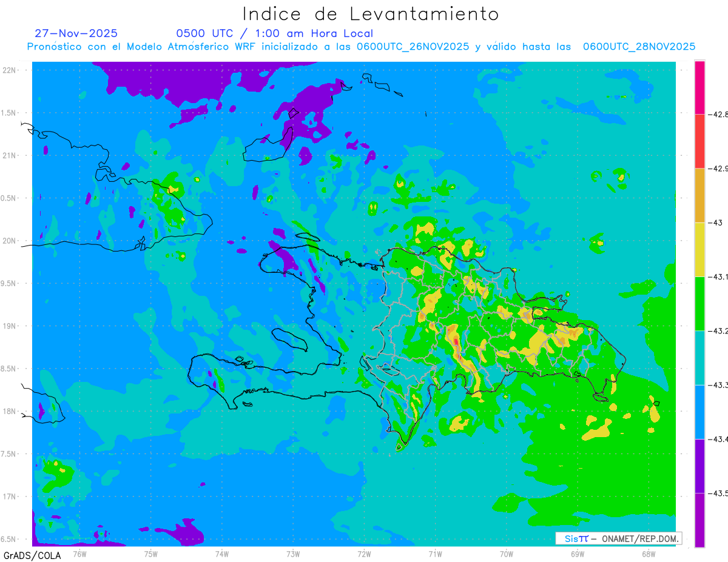This screenshot has width=728, height=562.
Task: Click the '1.5N' latitude label
Action: [x=8, y=113]
